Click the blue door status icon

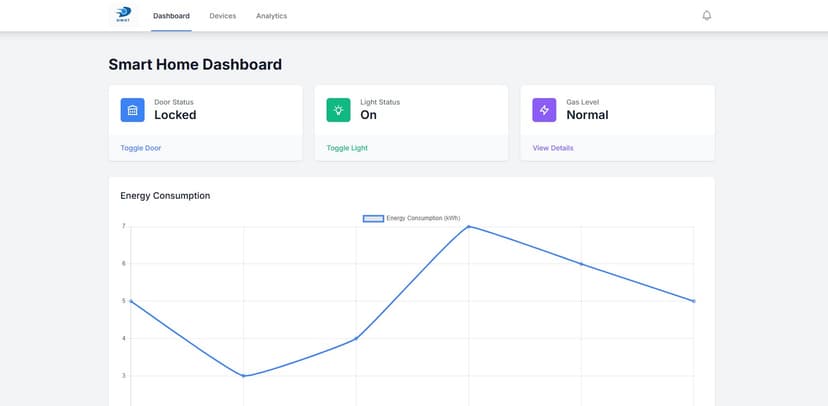click(x=133, y=110)
